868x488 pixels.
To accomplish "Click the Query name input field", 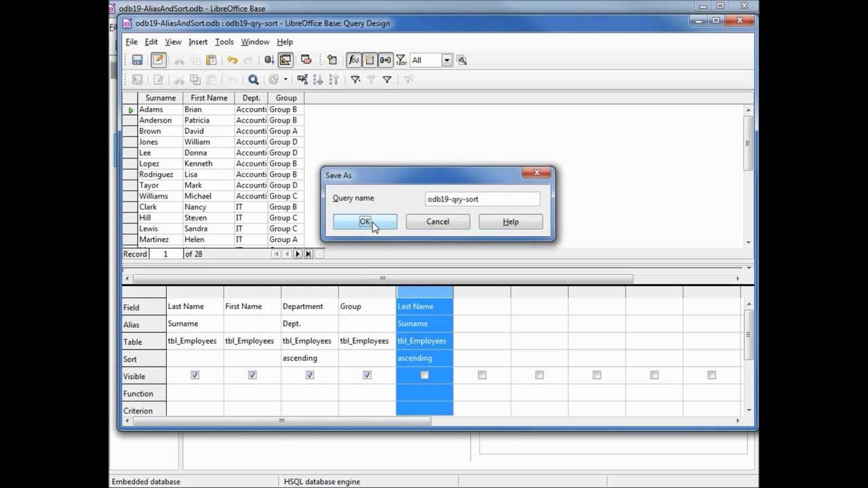I will (482, 199).
